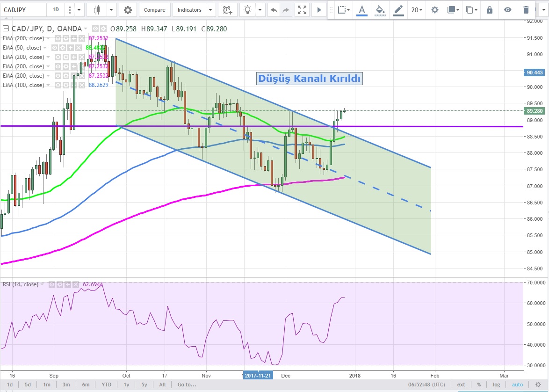Expand the candlestick chart style dropdown

pyautogui.click(x=111, y=10)
